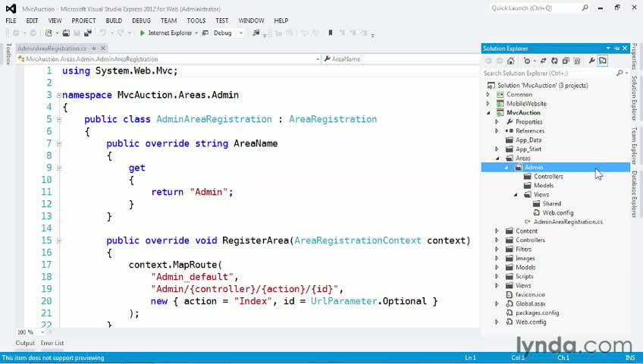Close the AdminAreaRegistration.cs tab
Viewport: 643px width, 364px height.
click(x=103, y=49)
